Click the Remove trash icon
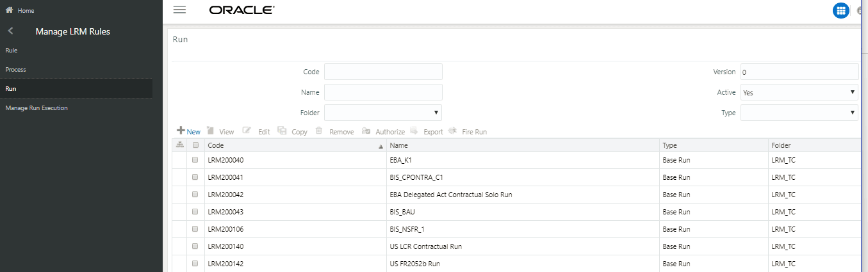The image size is (868, 272). [x=319, y=131]
